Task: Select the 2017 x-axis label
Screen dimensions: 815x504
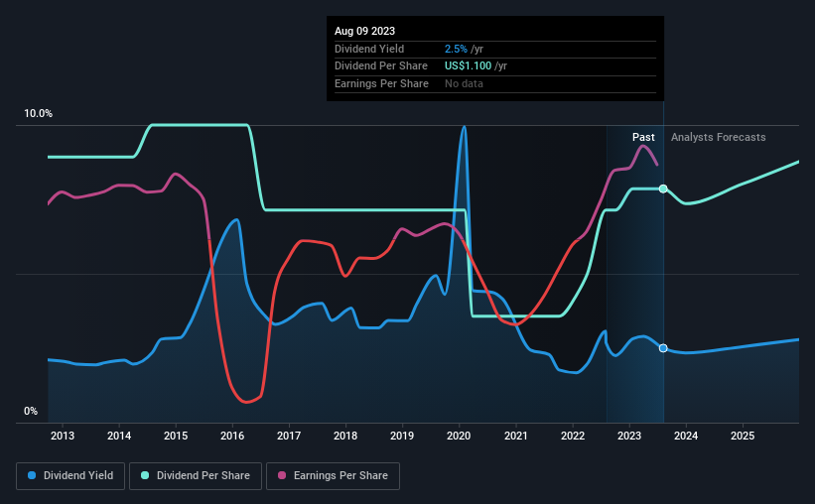Action: click(289, 436)
